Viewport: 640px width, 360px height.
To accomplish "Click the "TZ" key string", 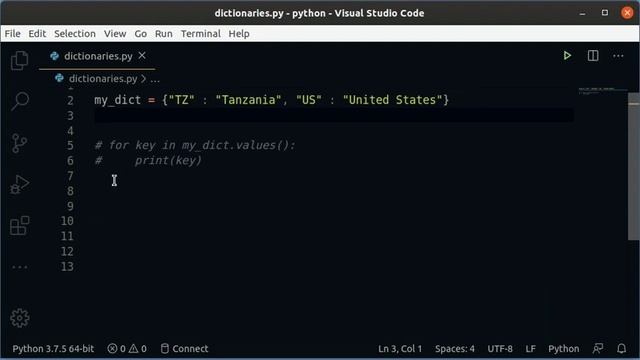I will click(182, 100).
